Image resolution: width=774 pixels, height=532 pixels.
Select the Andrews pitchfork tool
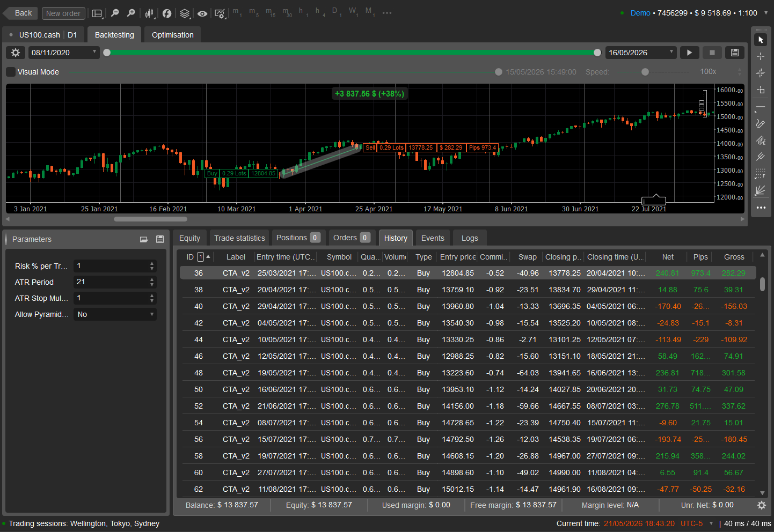pyautogui.click(x=761, y=157)
